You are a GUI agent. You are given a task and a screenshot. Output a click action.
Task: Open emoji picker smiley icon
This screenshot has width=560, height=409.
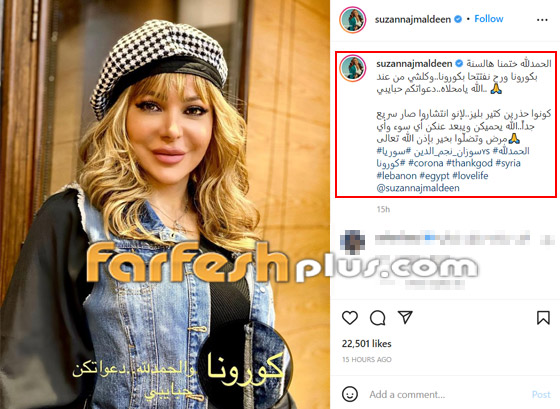(x=350, y=394)
